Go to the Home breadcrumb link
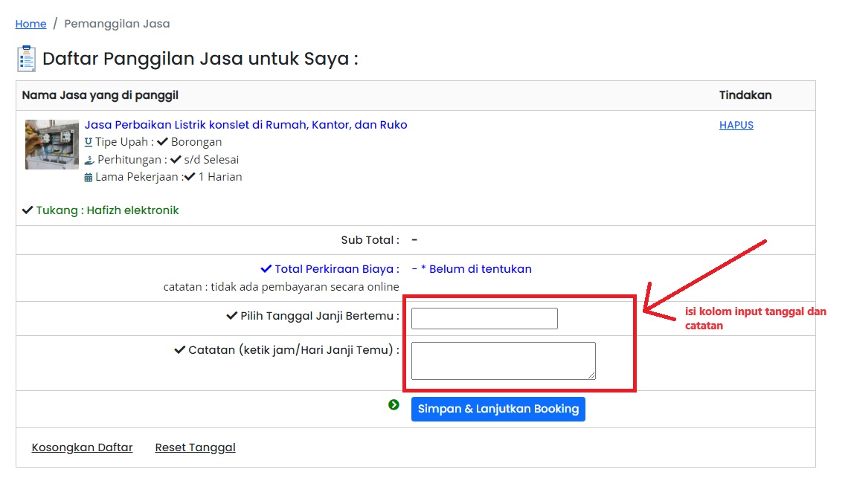This screenshot has width=851, height=504. coord(30,24)
